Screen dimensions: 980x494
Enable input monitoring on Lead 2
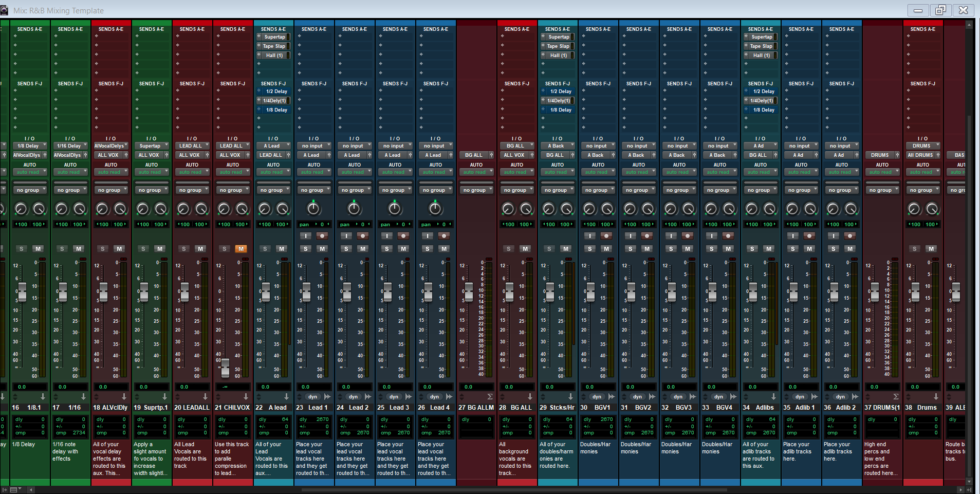click(x=346, y=236)
